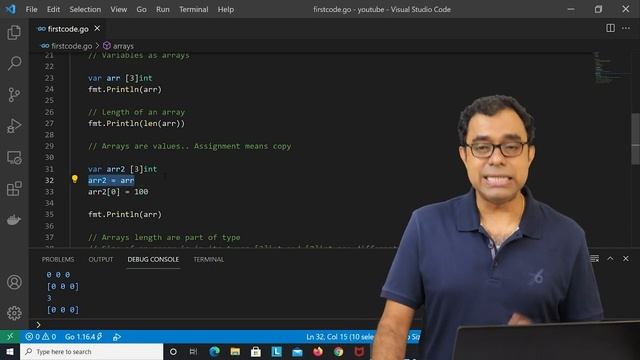This screenshot has height=360, width=640.
Task: Maximize the panel with the chevron-up icon
Action: click(610, 259)
